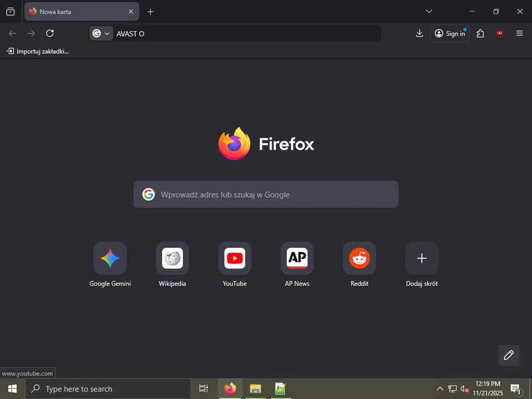Click the muted volume tray icon
The width and height of the screenshot is (532, 399).
pos(464,389)
